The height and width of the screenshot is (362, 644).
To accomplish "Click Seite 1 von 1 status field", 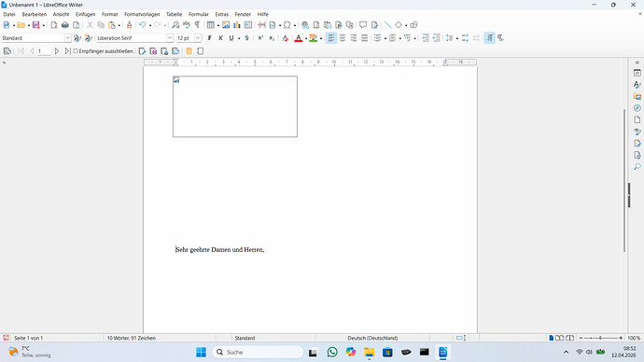I will 28,338.
